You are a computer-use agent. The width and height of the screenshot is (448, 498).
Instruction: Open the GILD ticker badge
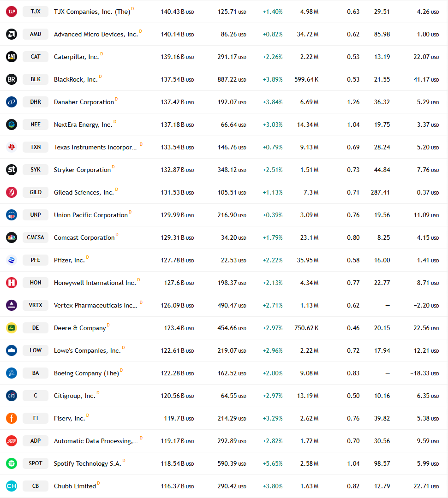click(x=36, y=192)
